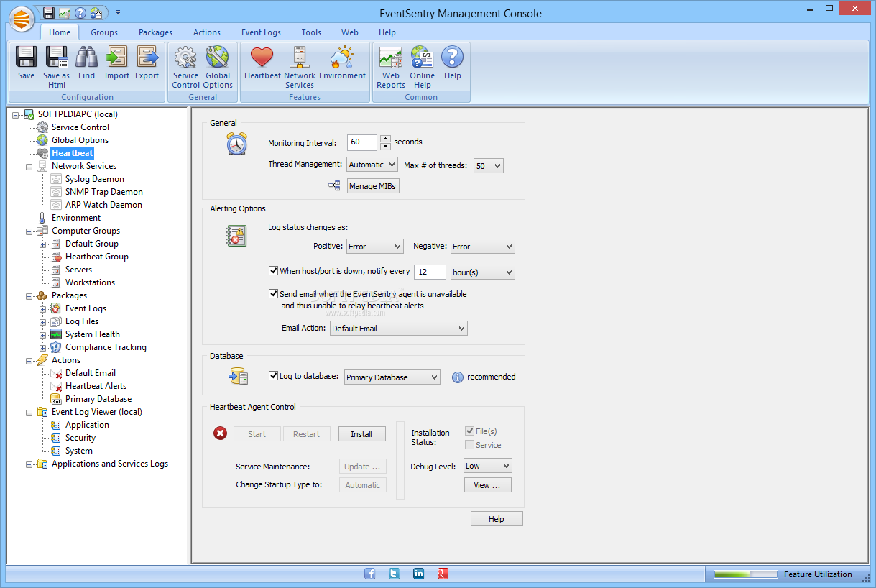Open Global Options from the ribbon
Screen dimensions: 876x588
pyautogui.click(x=217, y=57)
